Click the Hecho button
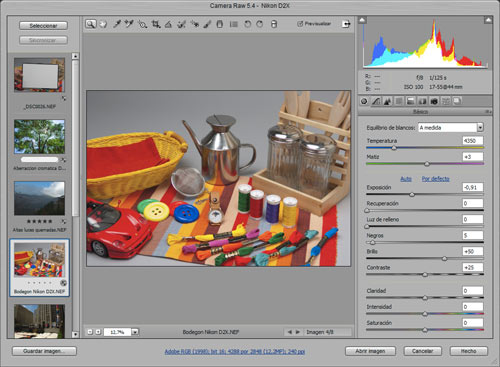500x367 pixels. [469, 351]
